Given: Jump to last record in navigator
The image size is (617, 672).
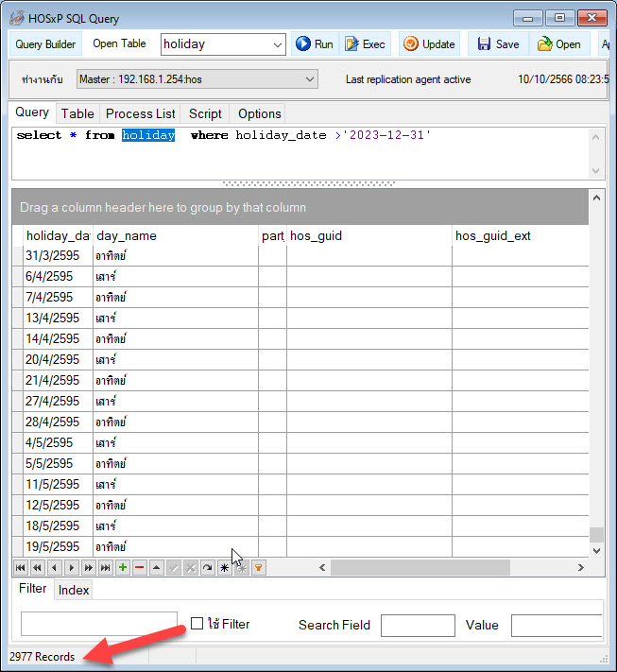Looking at the screenshot, I should click(x=105, y=568).
